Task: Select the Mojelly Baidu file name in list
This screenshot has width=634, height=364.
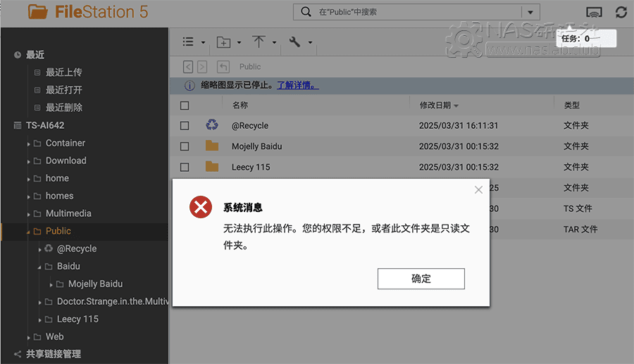Action: (256, 146)
